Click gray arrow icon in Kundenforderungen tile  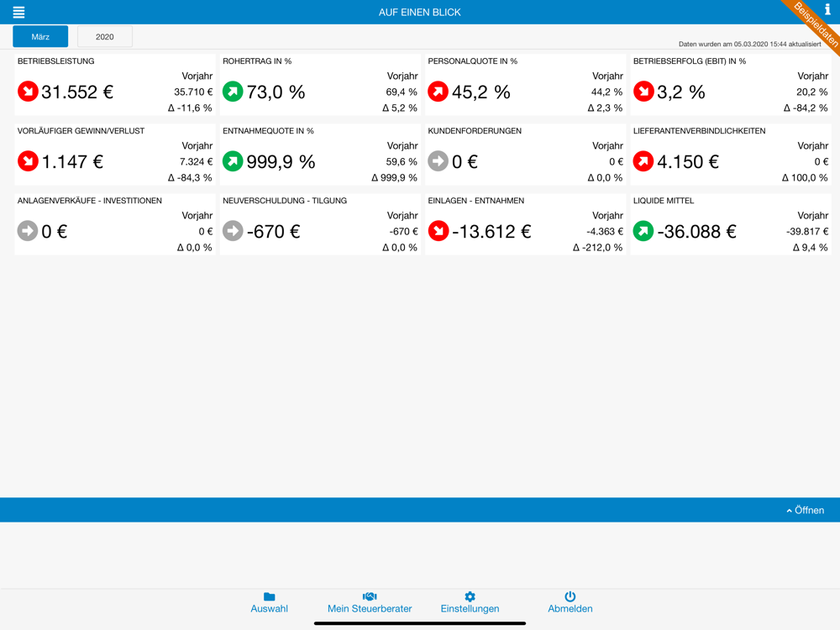pyautogui.click(x=438, y=160)
